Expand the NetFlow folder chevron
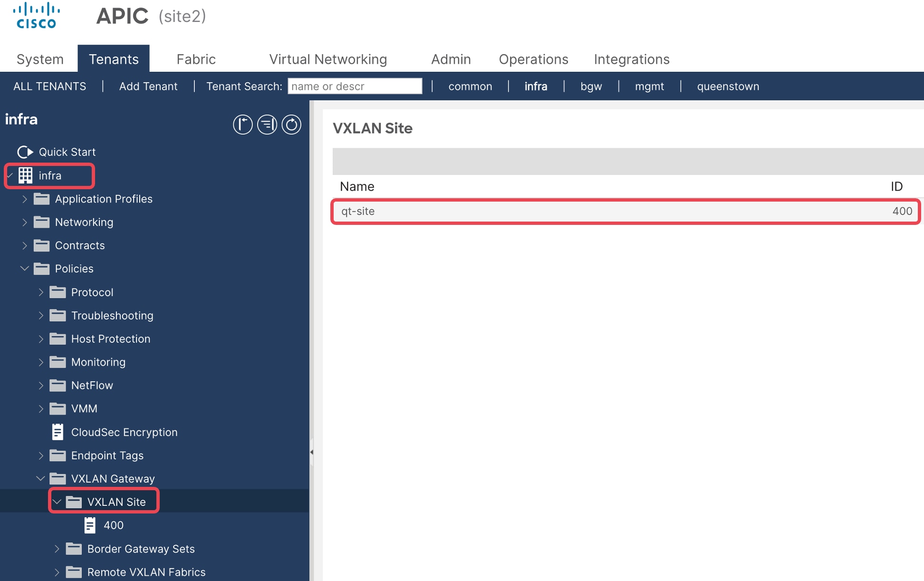The height and width of the screenshot is (581, 924). 41,385
